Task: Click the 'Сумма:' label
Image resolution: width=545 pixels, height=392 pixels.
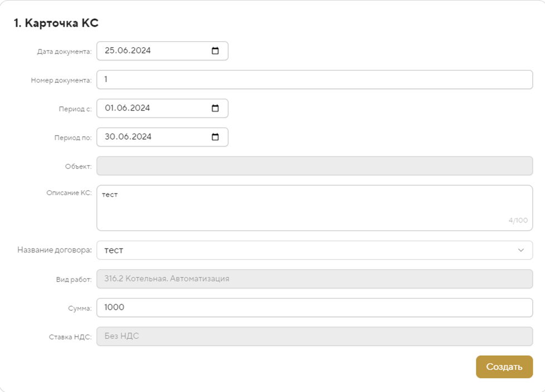Action: (79, 308)
